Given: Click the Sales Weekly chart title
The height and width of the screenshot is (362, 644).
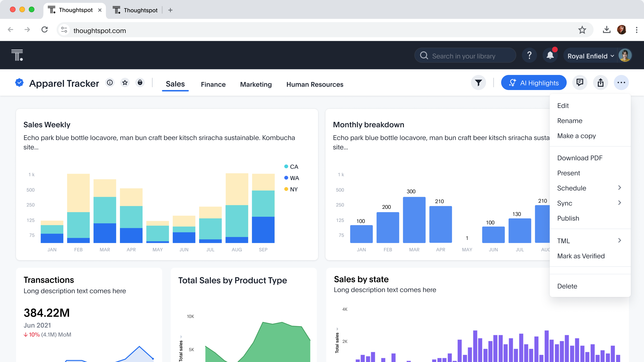Looking at the screenshot, I should click(47, 125).
